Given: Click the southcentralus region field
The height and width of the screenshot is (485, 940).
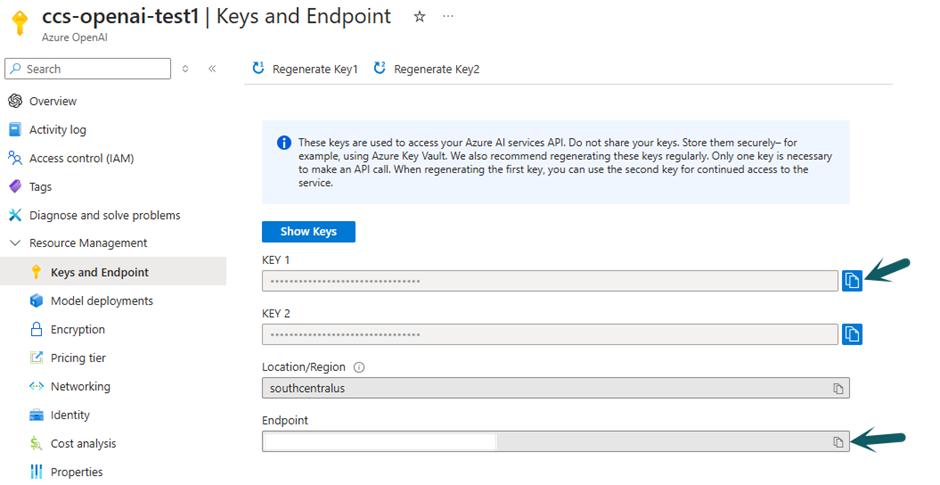Looking at the screenshot, I should coord(556,388).
